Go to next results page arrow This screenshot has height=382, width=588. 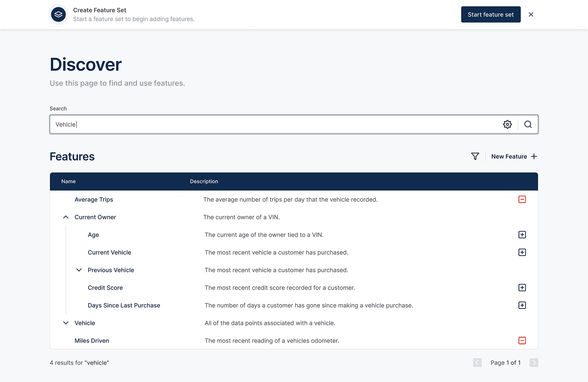click(534, 363)
